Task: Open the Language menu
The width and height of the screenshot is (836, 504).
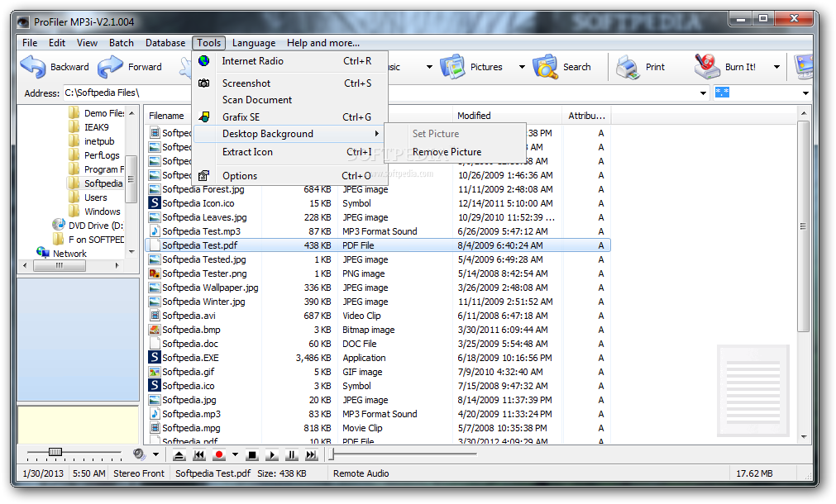Action: pos(254,43)
